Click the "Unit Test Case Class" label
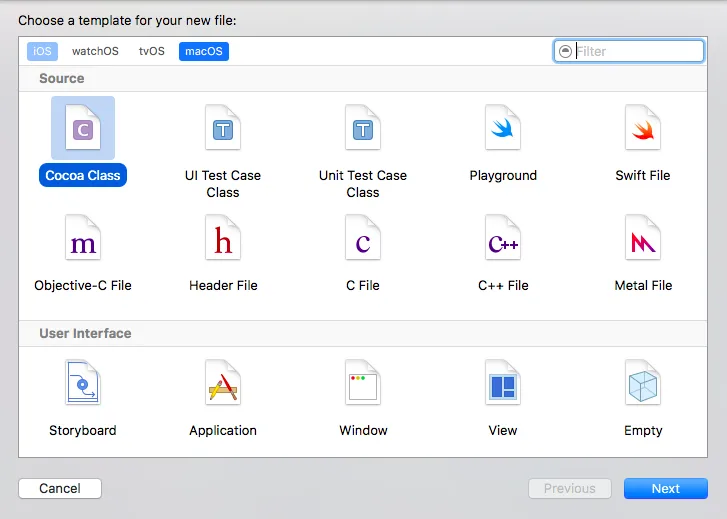Image resolution: width=727 pixels, height=519 pixels. [x=363, y=184]
